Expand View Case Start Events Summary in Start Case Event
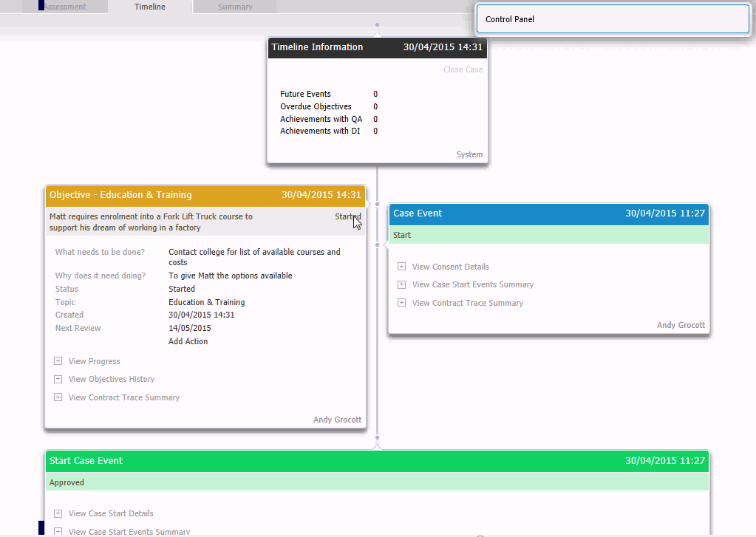This screenshot has width=756, height=537. 58,531
